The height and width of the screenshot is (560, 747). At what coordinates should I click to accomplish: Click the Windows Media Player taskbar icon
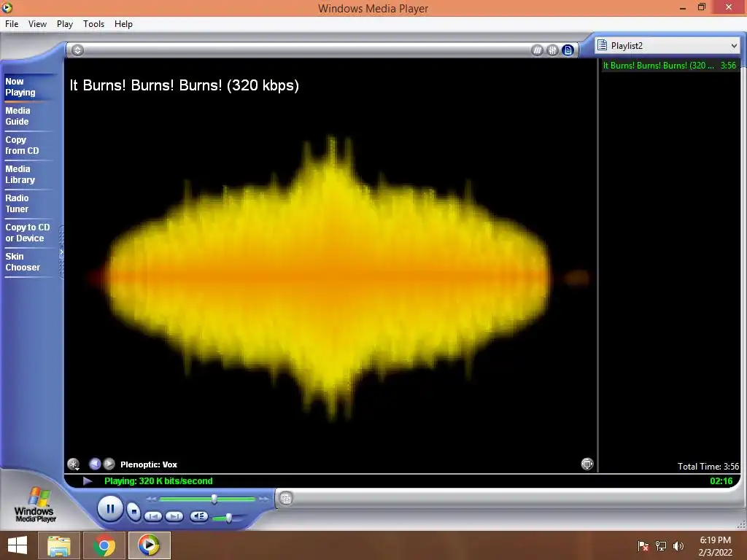(149, 545)
